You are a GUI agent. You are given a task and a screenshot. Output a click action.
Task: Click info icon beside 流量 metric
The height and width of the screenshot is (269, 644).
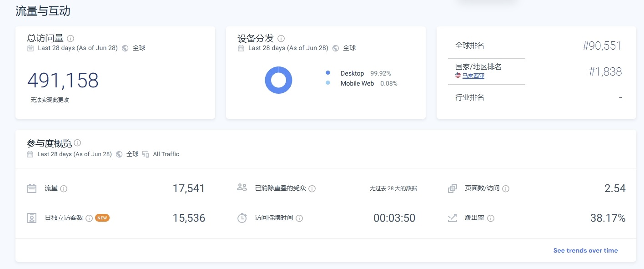click(64, 188)
